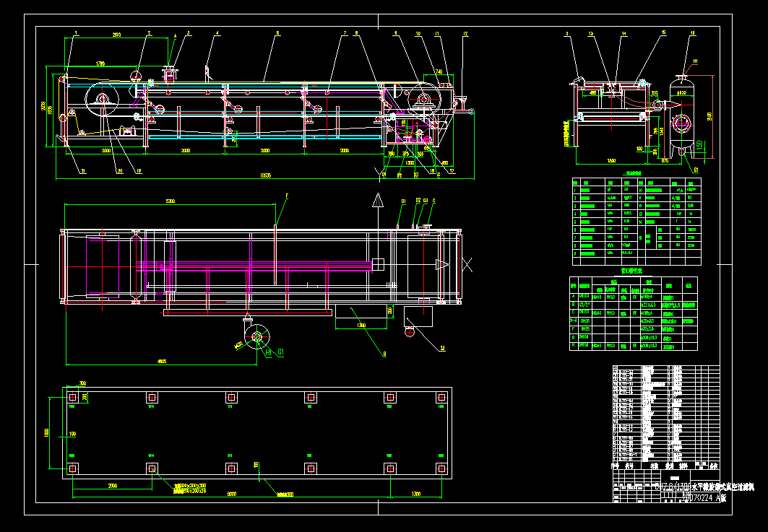
Task: Select nozzle label G1 beside vacuum pump
Action: (x=280, y=352)
